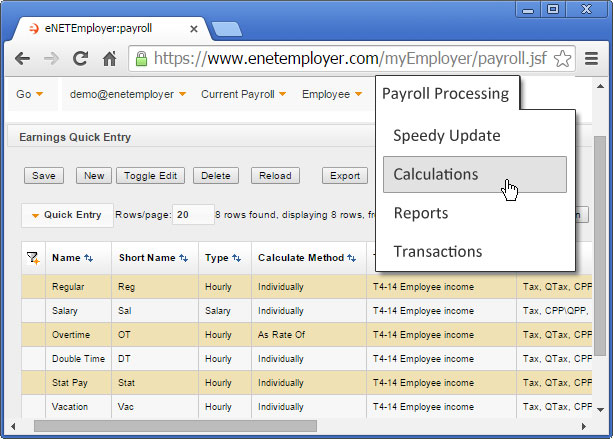Reload the page with the refresh icon
Screen dimensions: 613x439
point(81,59)
